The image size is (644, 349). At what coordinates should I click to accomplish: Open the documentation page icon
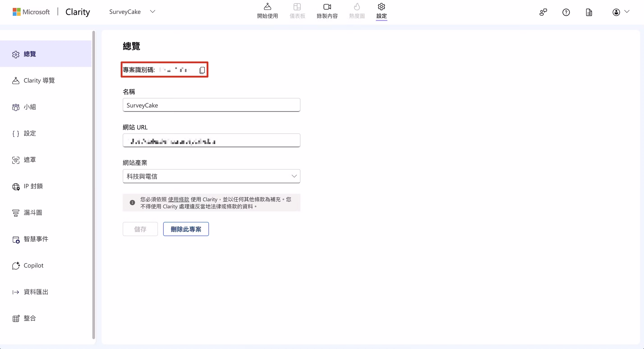(589, 12)
